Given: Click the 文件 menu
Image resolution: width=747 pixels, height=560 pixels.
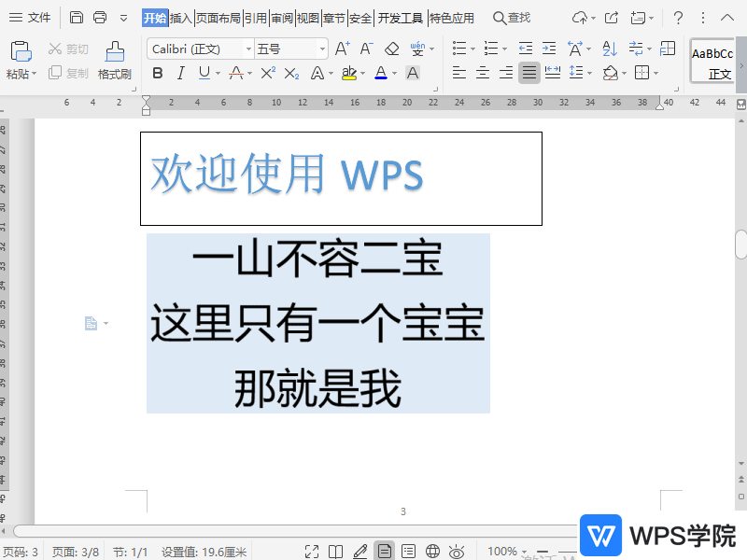Looking at the screenshot, I should click(x=38, y=17).
